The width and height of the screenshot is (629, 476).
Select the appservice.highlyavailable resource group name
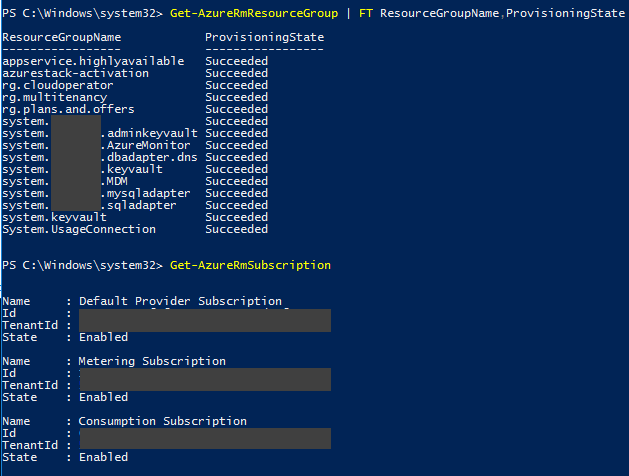(x=93, y=61)
